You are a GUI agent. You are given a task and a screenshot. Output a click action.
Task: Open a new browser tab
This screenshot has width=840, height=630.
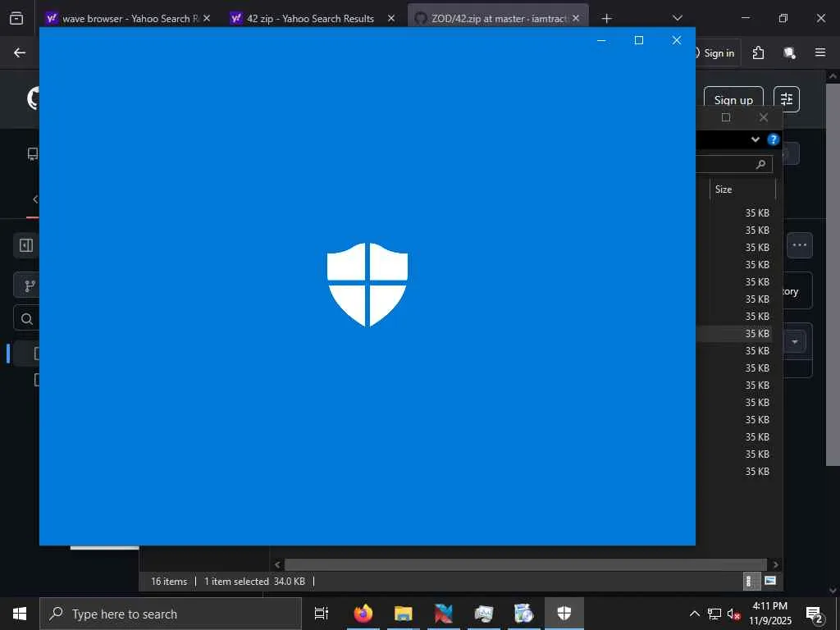click(606, 19)
